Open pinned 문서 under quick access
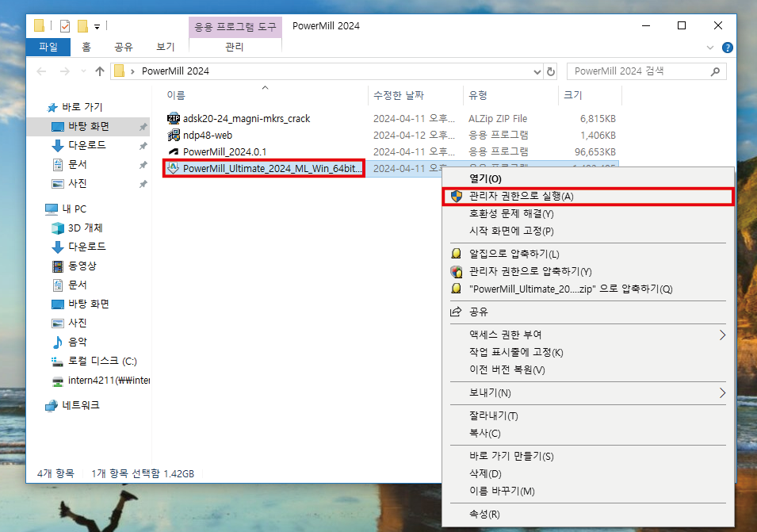This screenshot has width=757, height=532. point(77,165)
